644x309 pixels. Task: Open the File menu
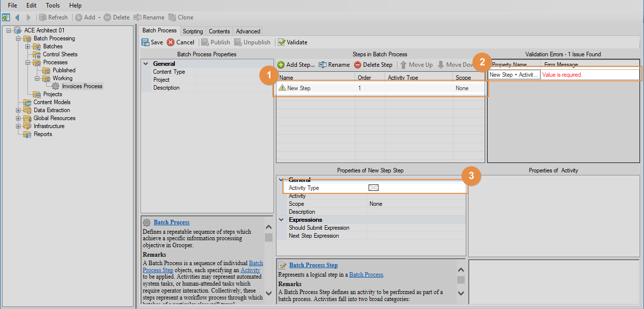[x=12, y=5]
